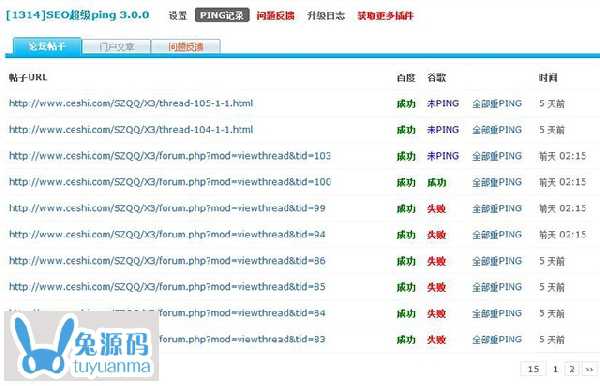
Task: Select the PING记录 menu tab
Action: click(x=222, y=15)
